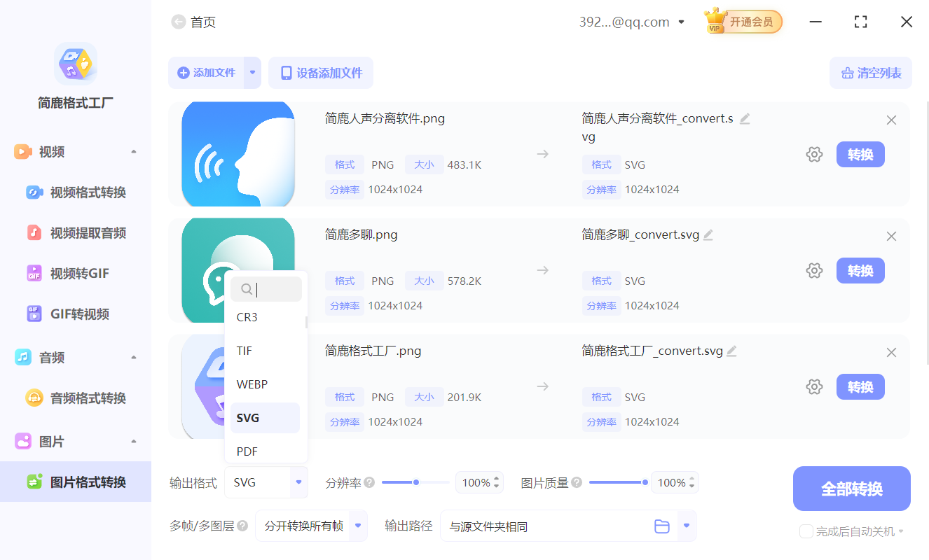The image size is (929, 560).
Task: Expand the 输出路径 dropdown arrow
Action: [687, 526]
